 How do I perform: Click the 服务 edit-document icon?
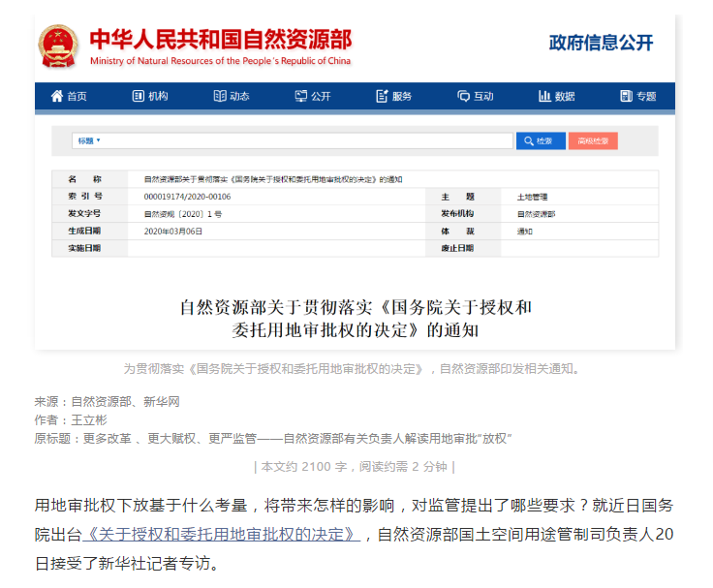point(383,96)
